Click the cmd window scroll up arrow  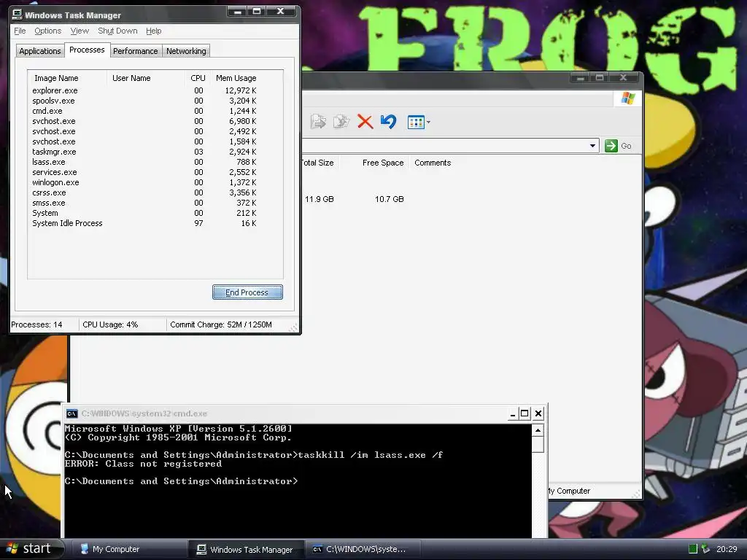click(538, 430)
